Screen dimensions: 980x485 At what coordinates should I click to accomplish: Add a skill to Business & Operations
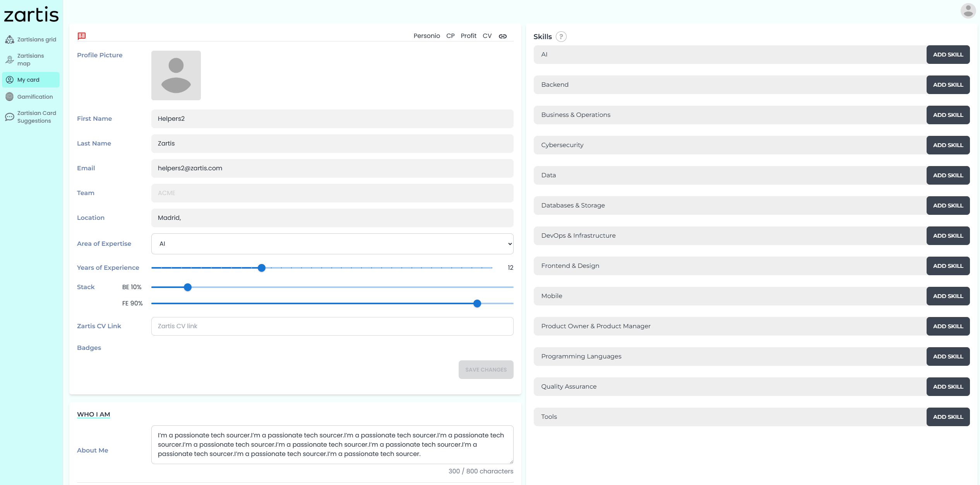coord(948,115)
